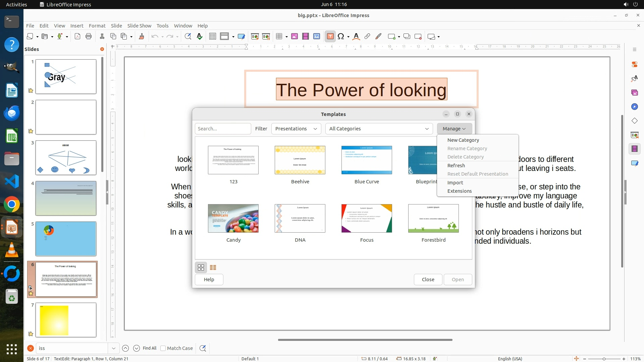Open the Gallery sidebar panel icon
Viewport: 644px width, 362px height.
click(634, 93)
